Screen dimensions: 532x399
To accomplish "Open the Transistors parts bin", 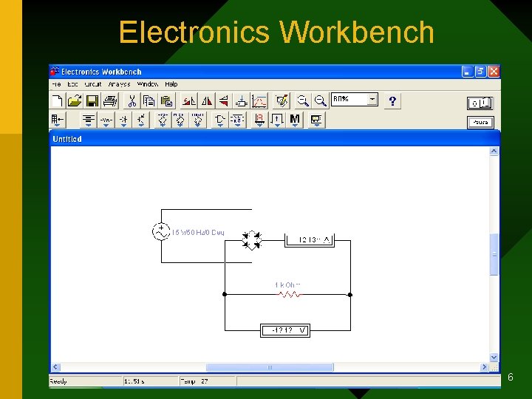I will click(141, 120).
